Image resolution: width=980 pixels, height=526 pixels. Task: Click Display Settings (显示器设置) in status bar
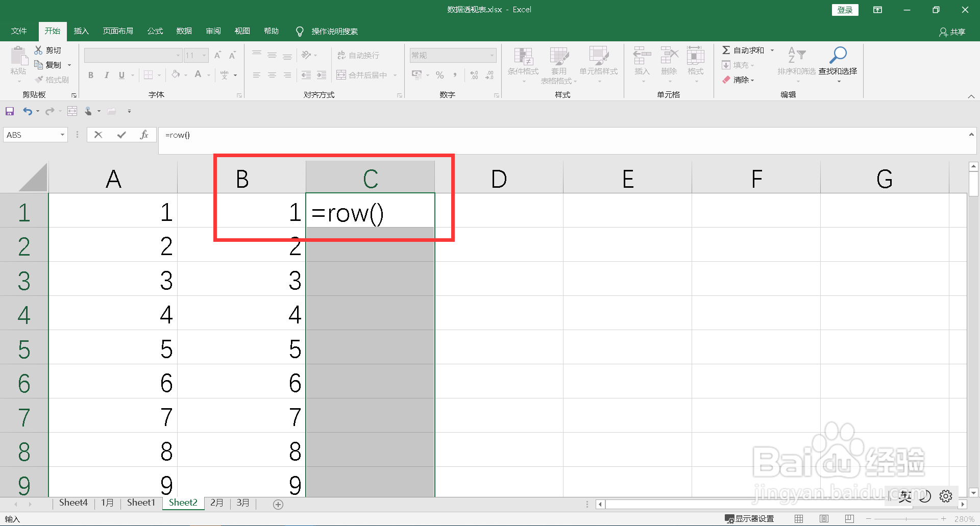pyautogui.click(x=750, y=519)
